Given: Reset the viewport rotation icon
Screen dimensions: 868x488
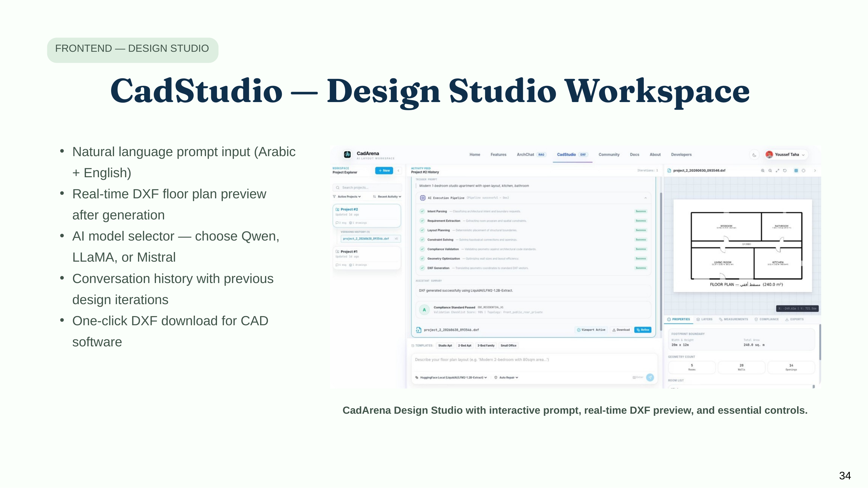Looking at the screenshot, I should 785,171.
